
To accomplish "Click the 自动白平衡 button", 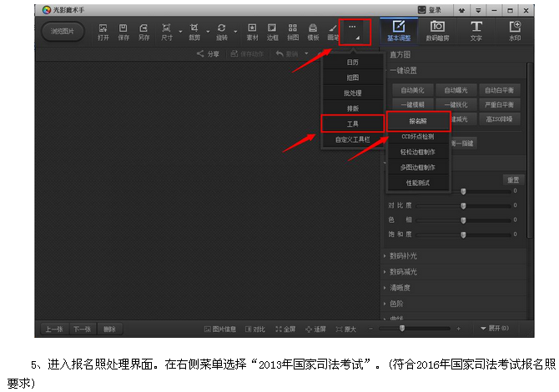I will [x=499, y=90].
